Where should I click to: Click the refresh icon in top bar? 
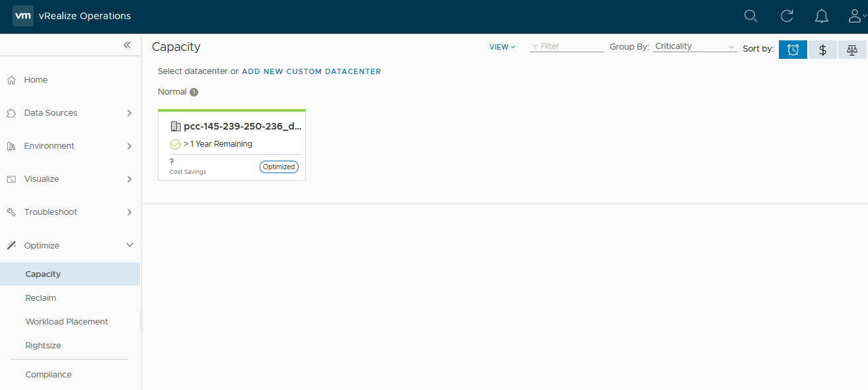point(786,16)
